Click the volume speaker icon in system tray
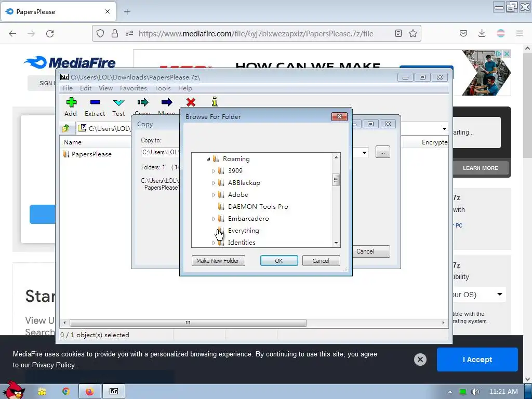Image resolution: width=532 pixels, height=399 pixels. pos(475,392)
